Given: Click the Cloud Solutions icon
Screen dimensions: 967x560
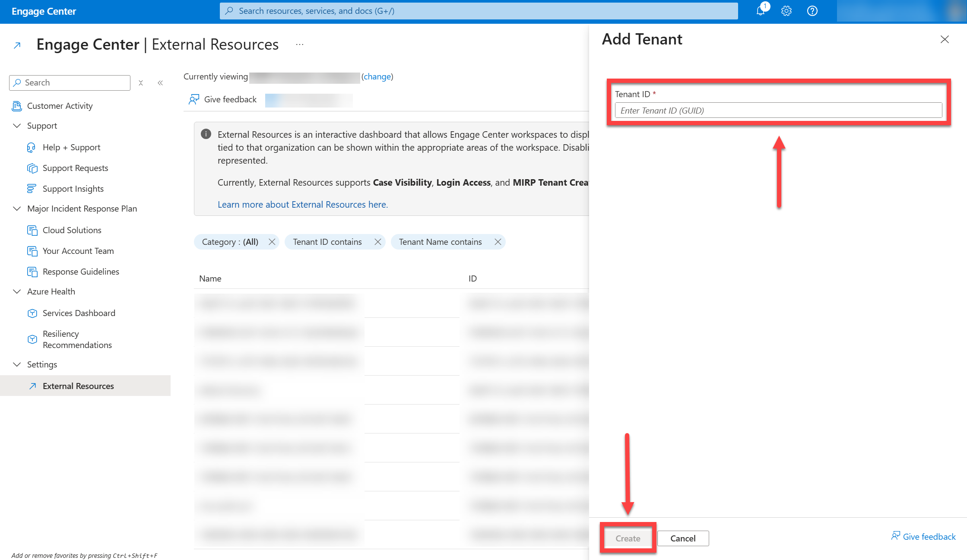Looking at the screenshot, I should [32, 231].
